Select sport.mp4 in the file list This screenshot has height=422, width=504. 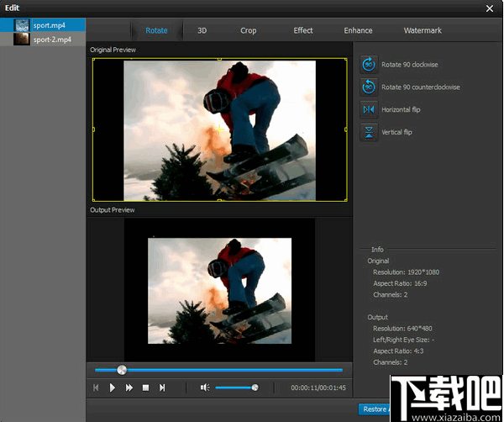pos(43,25)
